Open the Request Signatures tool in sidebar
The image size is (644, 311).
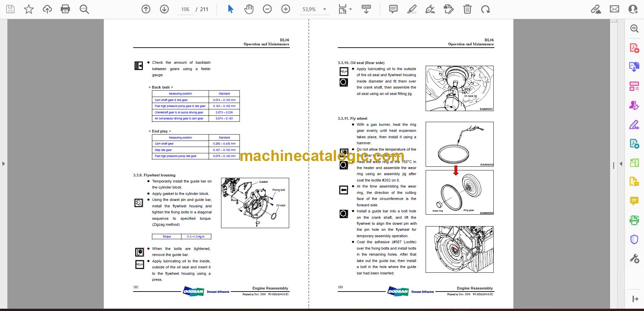tap(634, 105)
